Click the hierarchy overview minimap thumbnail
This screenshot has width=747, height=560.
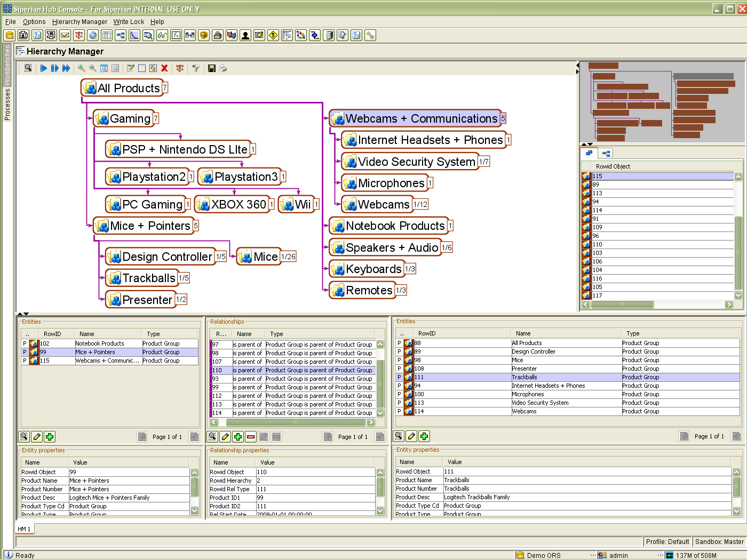662,102
